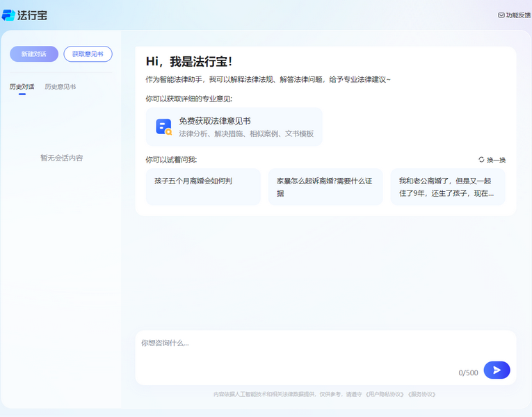The width and height of the screenshot is (532, 417).
Task: Start a new chat with 新建对话
Action: click(33, 54)
